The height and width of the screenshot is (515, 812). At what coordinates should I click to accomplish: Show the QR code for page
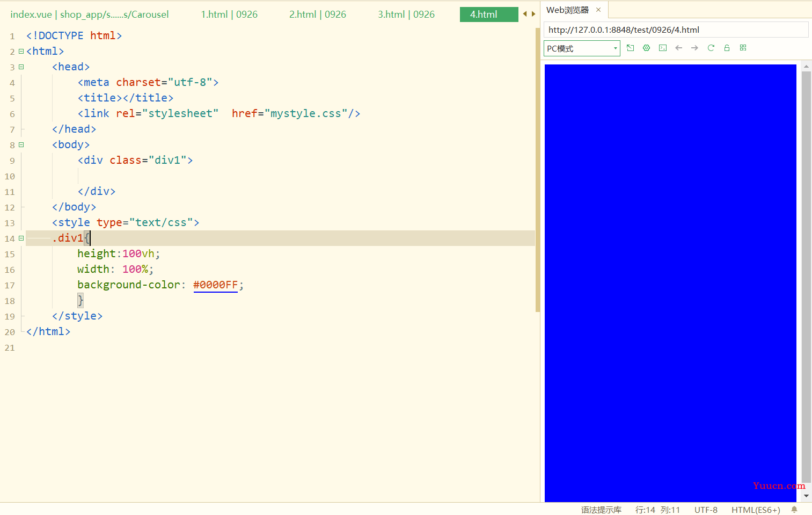point(743,48)
